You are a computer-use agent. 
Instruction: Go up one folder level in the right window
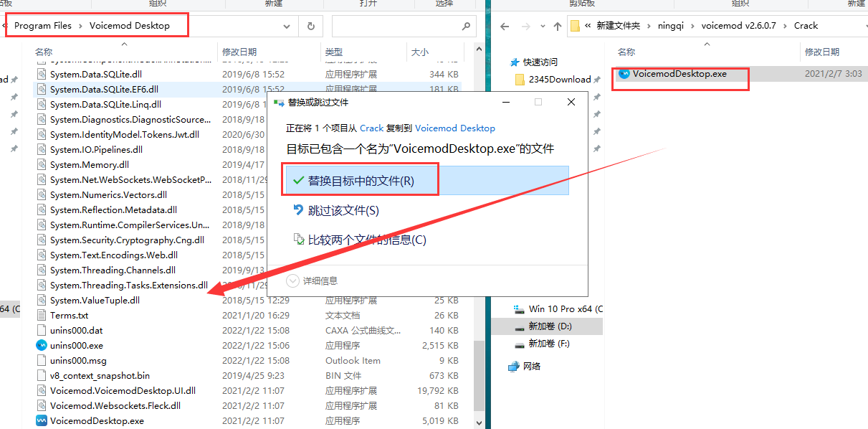558,27
